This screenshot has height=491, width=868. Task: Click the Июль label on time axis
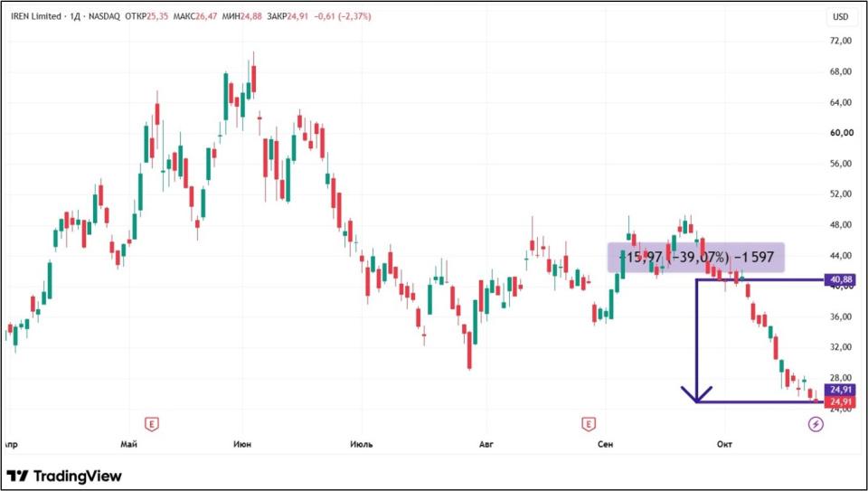pos(362,445)
